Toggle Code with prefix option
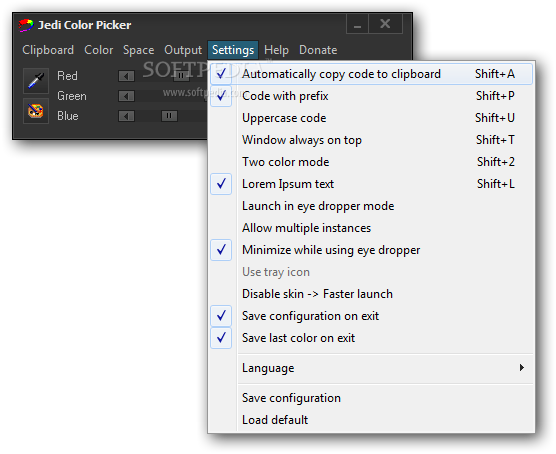Image resolution: width=556 pixels, height=454 pixels. [372, 96]
